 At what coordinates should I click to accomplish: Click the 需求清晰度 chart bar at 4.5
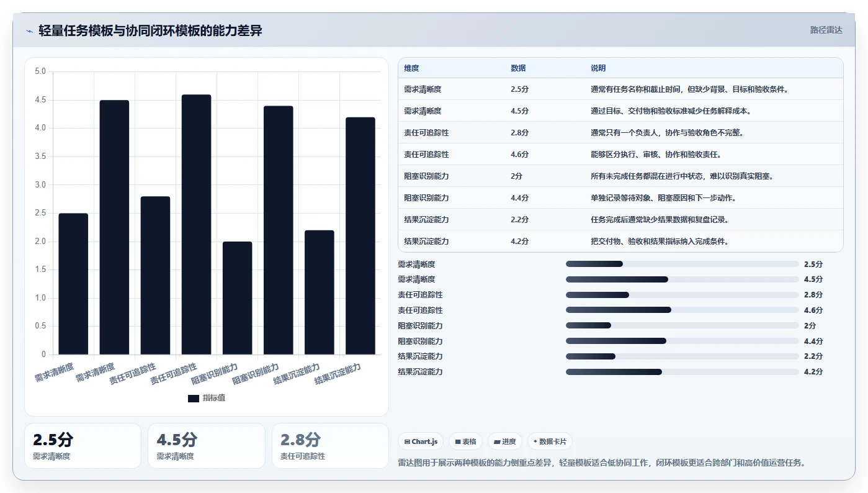click(114, 227)
